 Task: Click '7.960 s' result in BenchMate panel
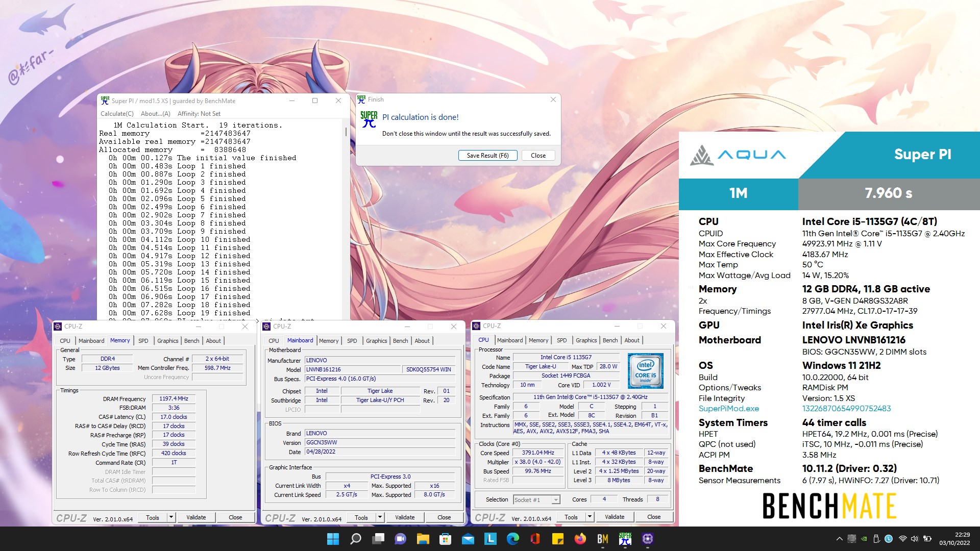pyautogui.click(x=888, y=193)
